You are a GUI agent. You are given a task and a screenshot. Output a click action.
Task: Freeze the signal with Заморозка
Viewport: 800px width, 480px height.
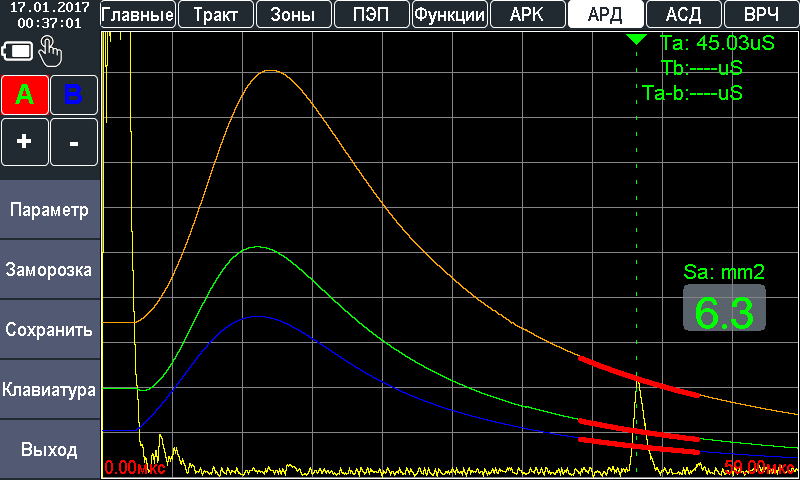coord(50,270)
